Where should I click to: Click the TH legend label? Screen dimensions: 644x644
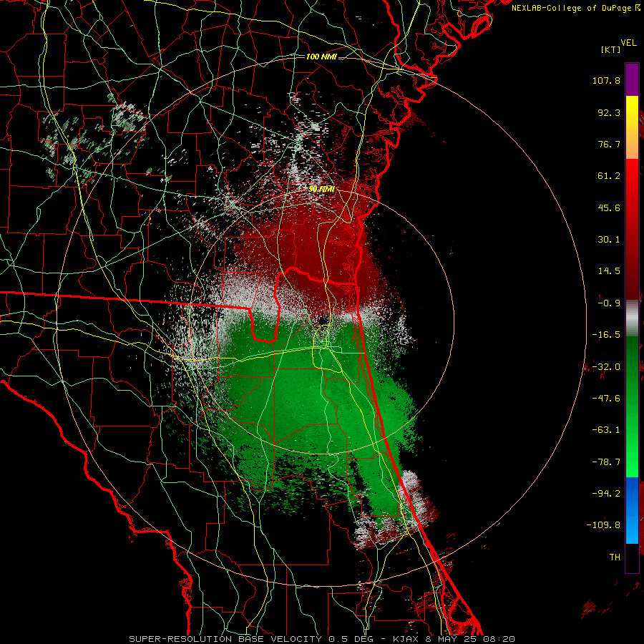click(x=615, y=557)
